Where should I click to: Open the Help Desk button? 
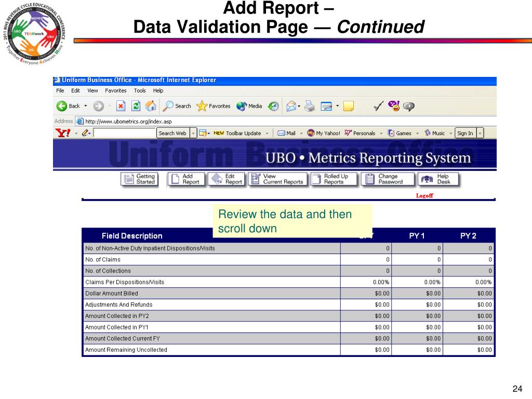(438, 179)
